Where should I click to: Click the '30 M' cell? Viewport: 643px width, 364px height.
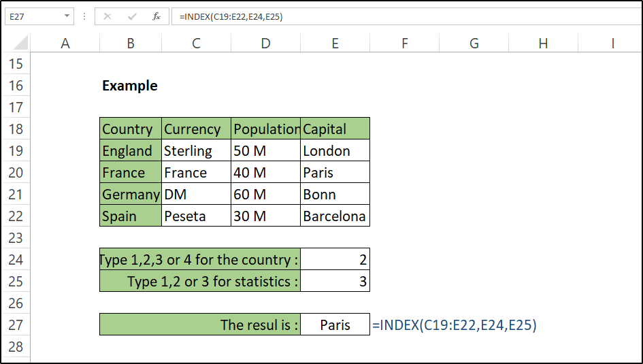266,216
